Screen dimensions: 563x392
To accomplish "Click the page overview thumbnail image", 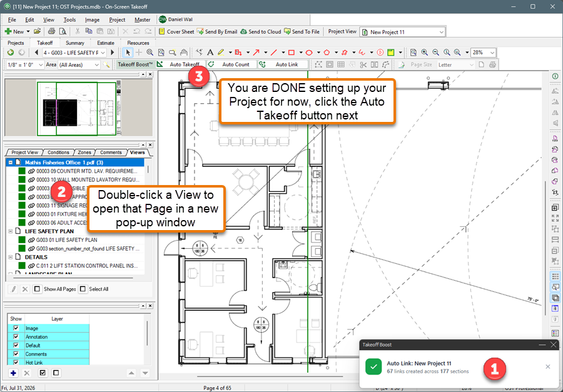I will pos(79,108).
